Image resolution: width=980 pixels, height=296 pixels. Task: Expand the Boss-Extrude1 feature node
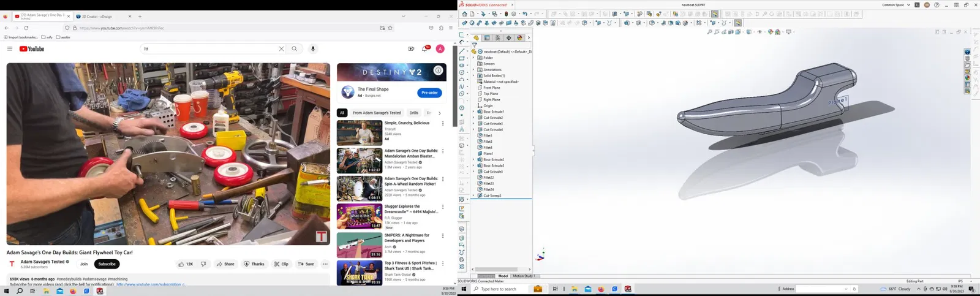pos(473,112)
